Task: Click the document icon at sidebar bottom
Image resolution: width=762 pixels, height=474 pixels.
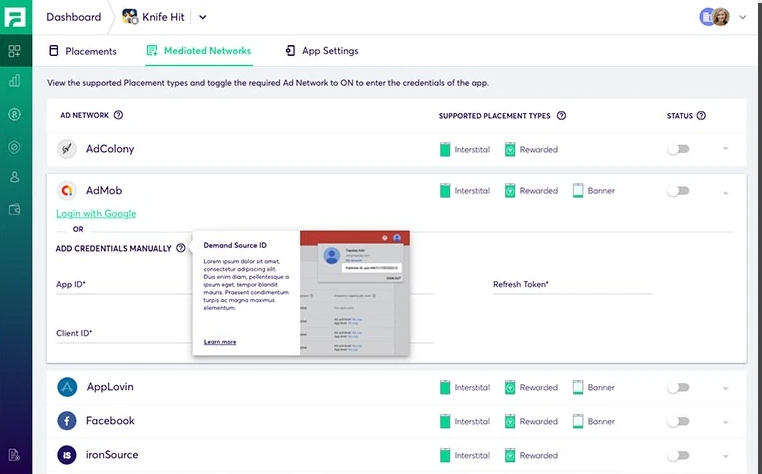Action: 14,455
